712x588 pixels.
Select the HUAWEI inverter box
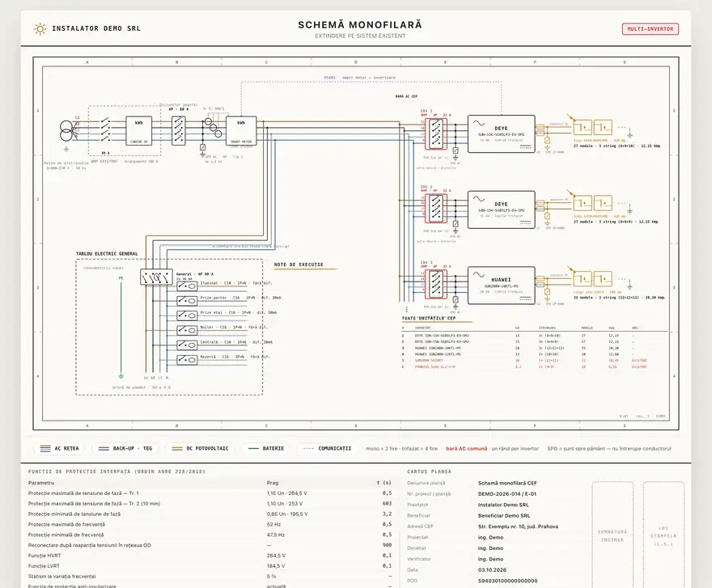[x=502, y=286]
